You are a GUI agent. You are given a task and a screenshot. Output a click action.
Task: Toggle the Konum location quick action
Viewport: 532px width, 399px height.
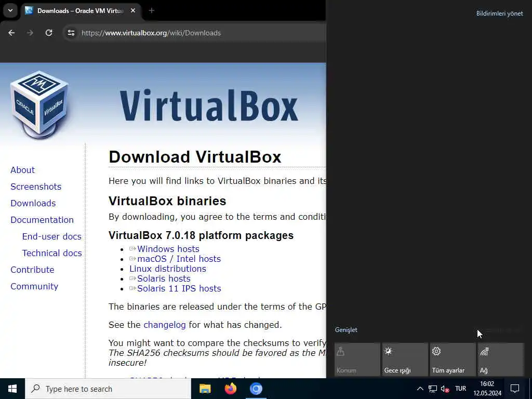pos(357,360)
